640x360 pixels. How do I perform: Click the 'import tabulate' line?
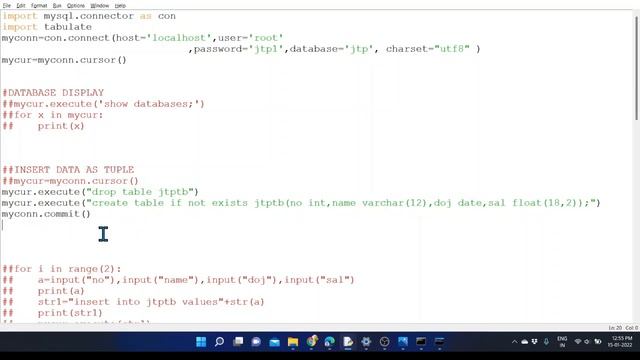[x=47, y=27]
